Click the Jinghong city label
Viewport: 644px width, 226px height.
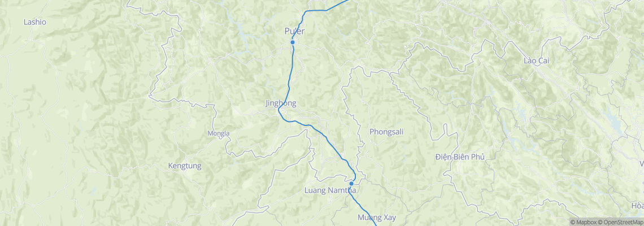[x=281, y=103]
